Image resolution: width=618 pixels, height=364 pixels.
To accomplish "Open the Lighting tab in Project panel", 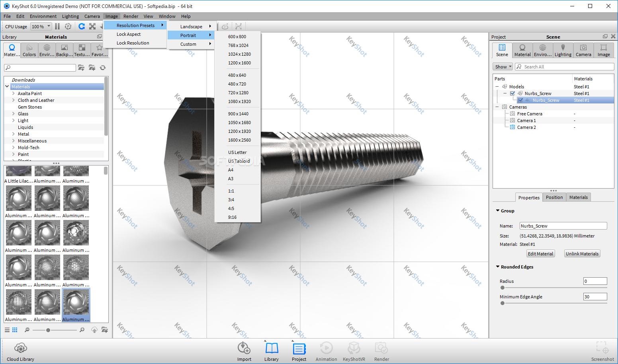I will 563,51.
